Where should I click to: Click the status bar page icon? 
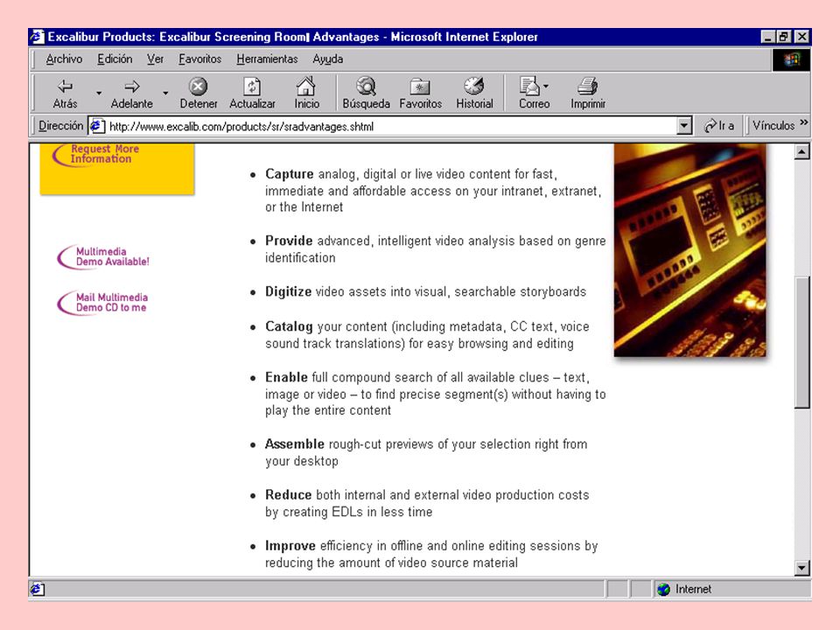click(37, 589)
